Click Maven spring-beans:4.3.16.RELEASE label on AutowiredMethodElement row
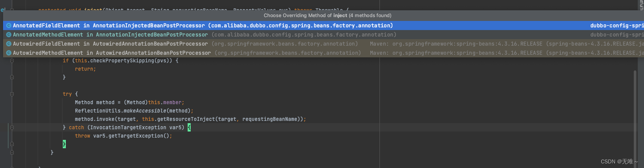644x168 pixels. [x=507, y=53]
